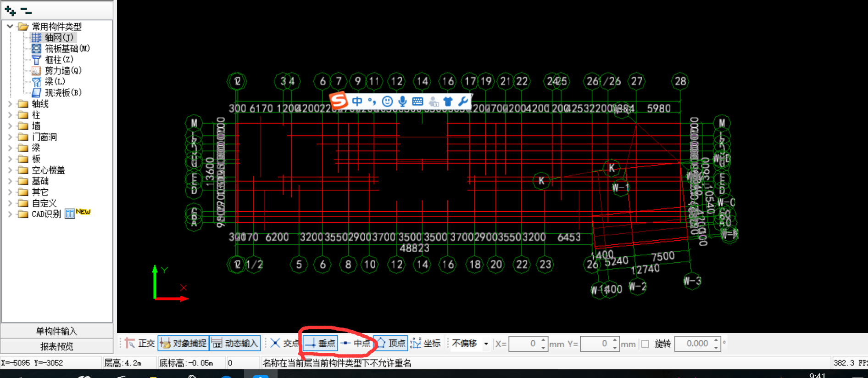The image size is (868, 378).
Task: Toggle the punctuation mode icon on input bar
Action: pos(372,102)
